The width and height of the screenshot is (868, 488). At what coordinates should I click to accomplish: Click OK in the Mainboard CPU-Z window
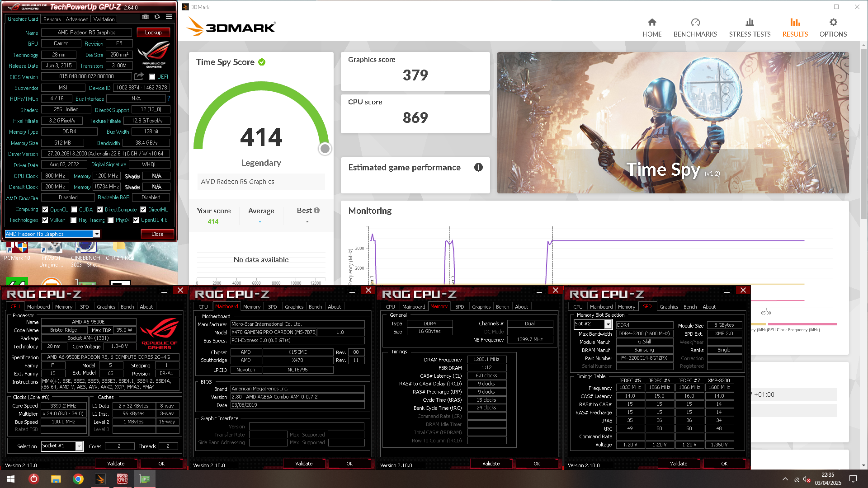[349, 464]
